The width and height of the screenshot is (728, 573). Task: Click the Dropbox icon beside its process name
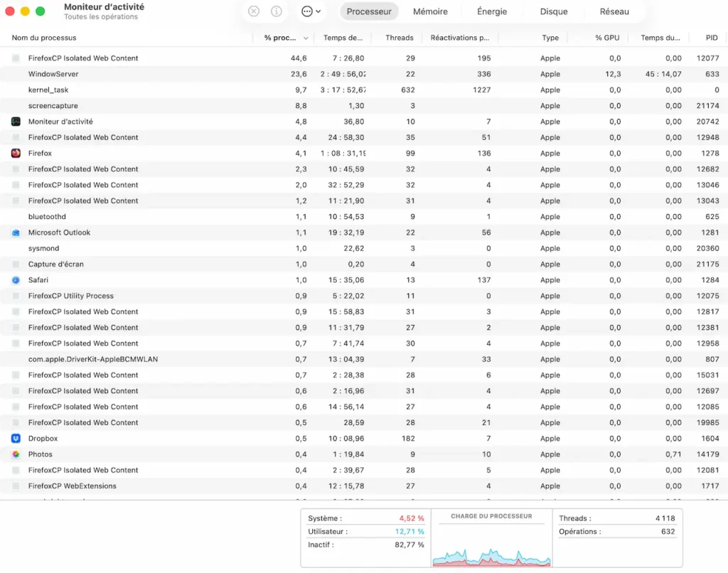(15, 439)
